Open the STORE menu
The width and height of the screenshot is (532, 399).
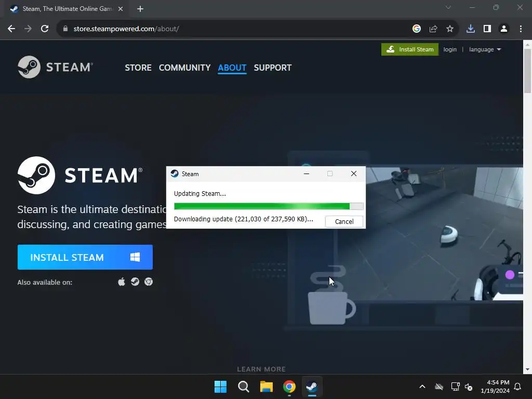click(x=138, y=68)
